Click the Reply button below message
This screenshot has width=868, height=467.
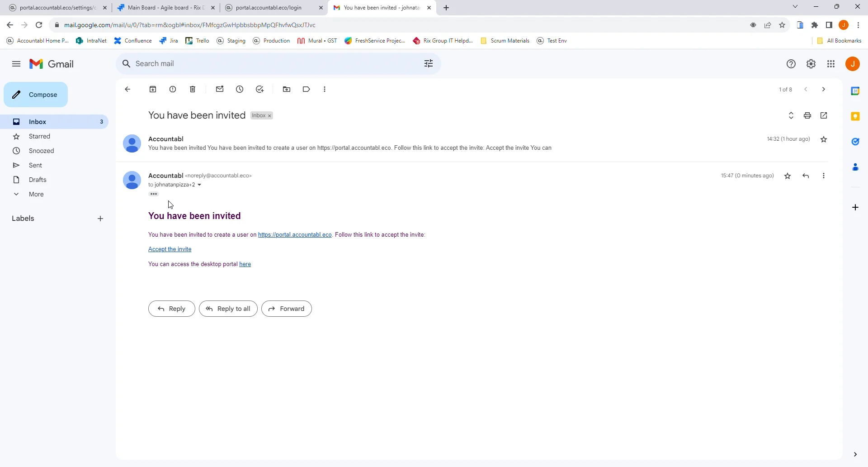coord(171,309)
